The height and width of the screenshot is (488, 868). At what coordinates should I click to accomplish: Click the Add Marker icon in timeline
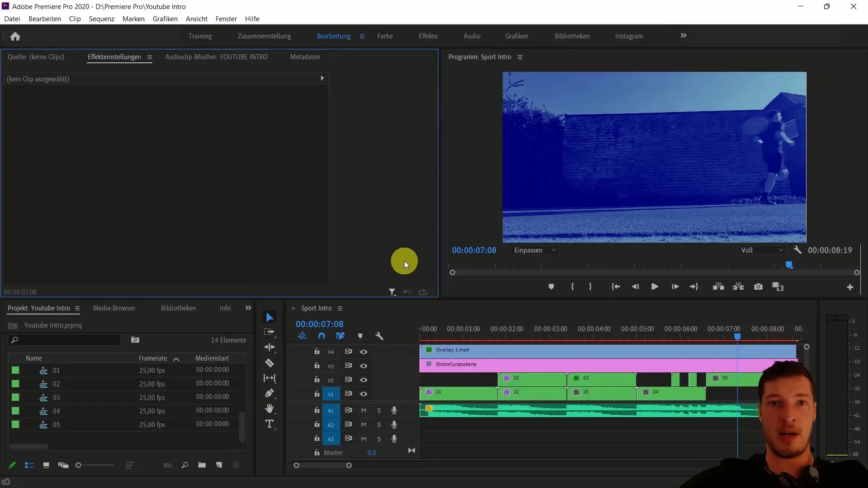click(x=361, y=335)
